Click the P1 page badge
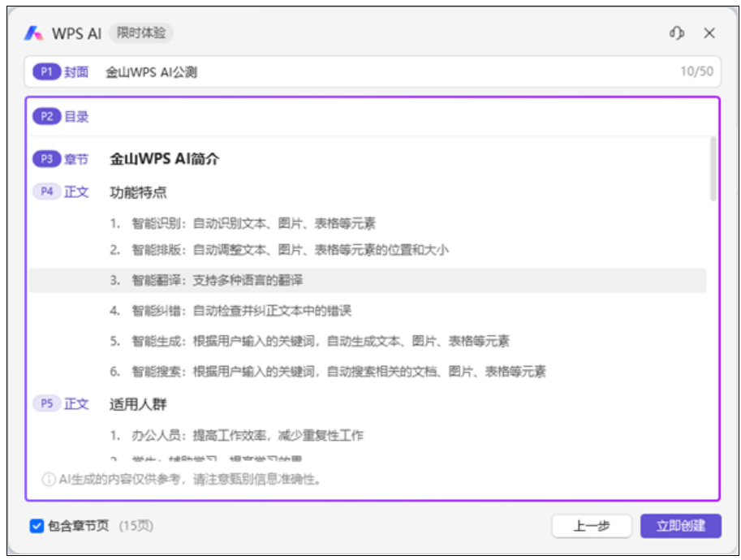The width and height of the screenshot is (741, 560). click(46, 72)
